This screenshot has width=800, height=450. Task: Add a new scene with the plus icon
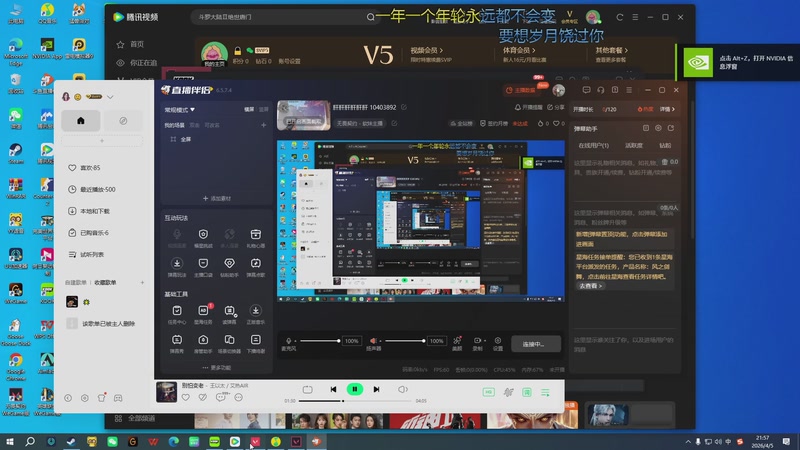(x=264, y=125)
